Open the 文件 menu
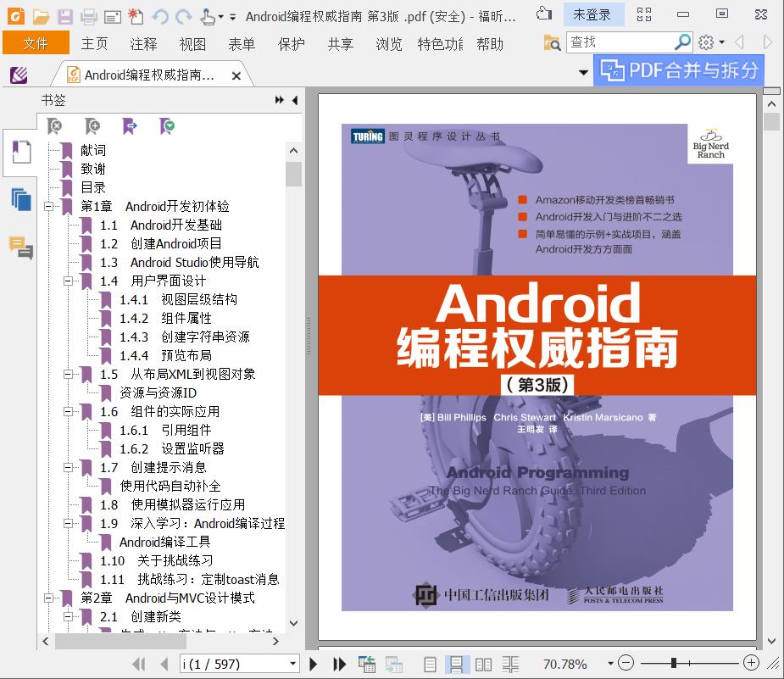Screen dimensions: 784x679 [36, 43]
